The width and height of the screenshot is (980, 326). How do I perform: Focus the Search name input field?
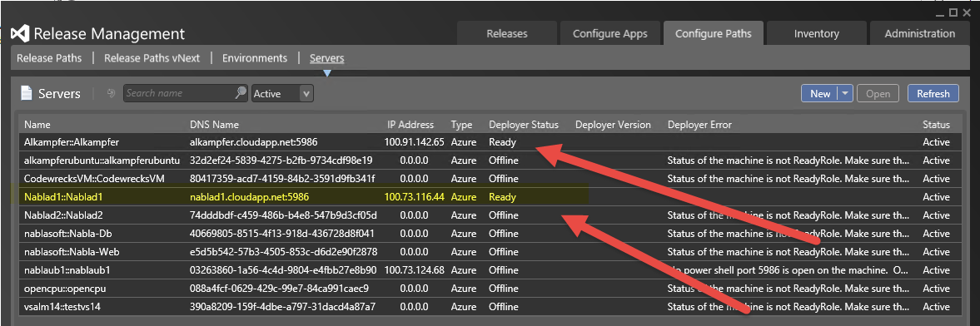(x=179, y=93)
